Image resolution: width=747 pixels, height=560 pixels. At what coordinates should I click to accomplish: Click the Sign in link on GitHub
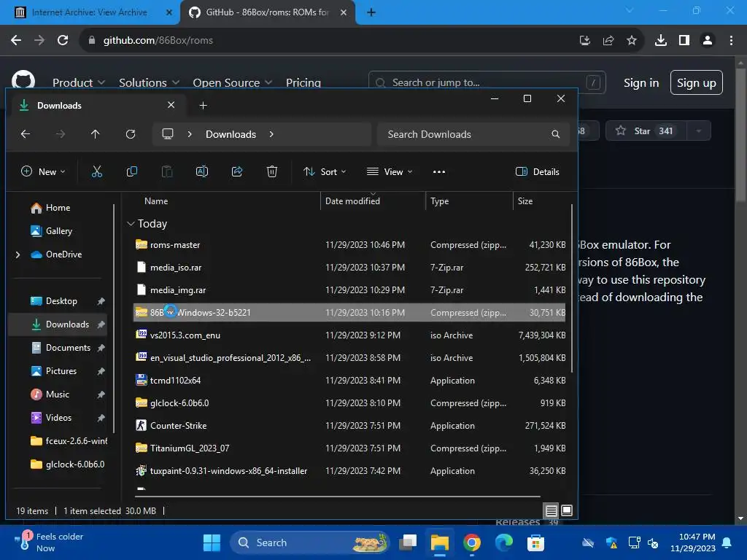pos(641,83)
